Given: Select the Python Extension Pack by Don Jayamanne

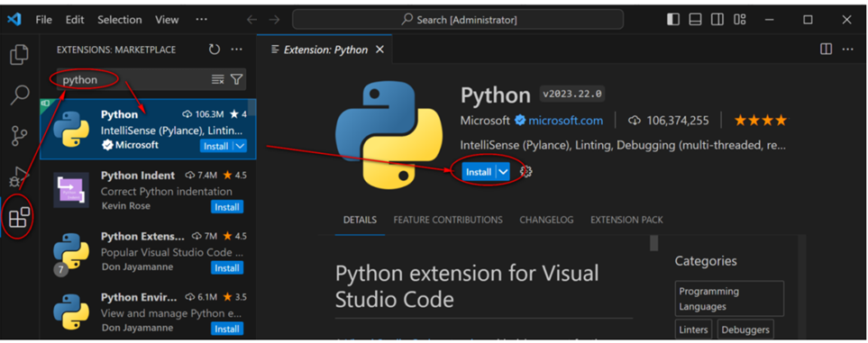Looking at the screenshot, I should coord(148,252).
